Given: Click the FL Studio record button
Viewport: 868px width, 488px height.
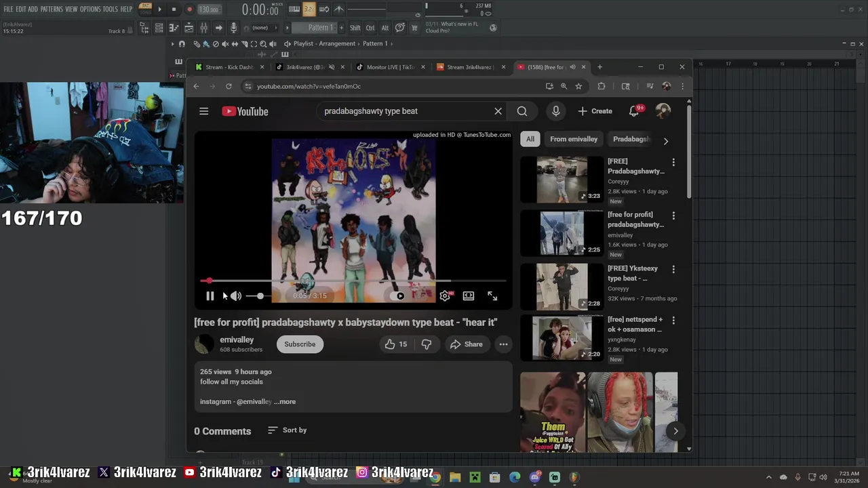Looking at the screenshot, I should (x=189, y=9).
